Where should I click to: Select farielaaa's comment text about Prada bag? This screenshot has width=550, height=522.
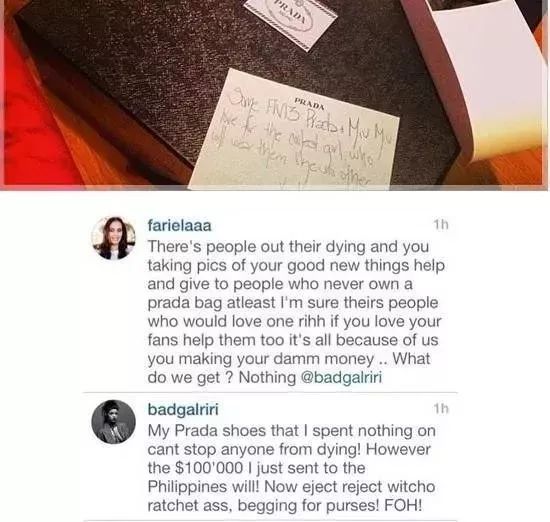pyautogui.click(x=295, y=312)
